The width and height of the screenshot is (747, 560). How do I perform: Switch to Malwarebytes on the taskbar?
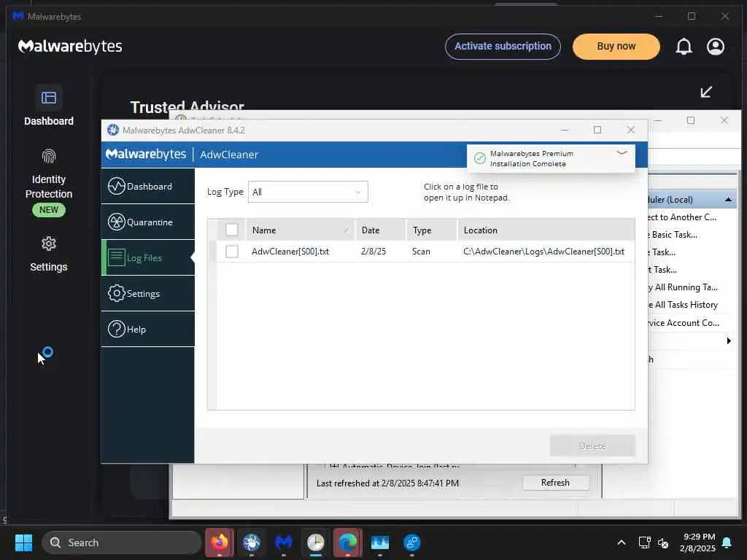coord(284,542)
